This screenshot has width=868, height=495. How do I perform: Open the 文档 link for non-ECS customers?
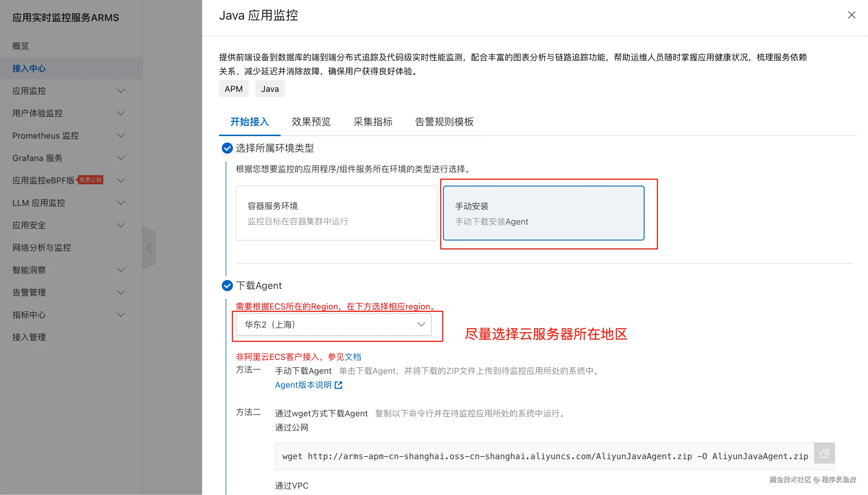pos(353,357)
